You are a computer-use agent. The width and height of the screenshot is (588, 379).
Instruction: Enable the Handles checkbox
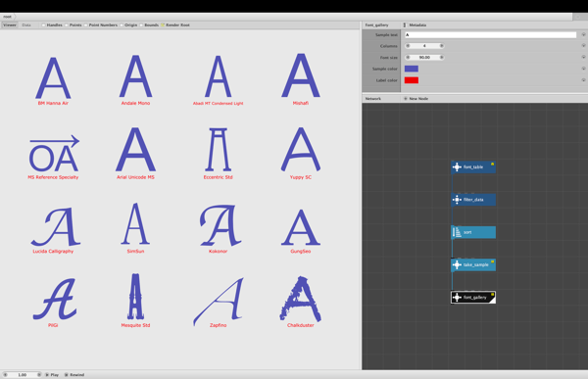coord(43,25)
